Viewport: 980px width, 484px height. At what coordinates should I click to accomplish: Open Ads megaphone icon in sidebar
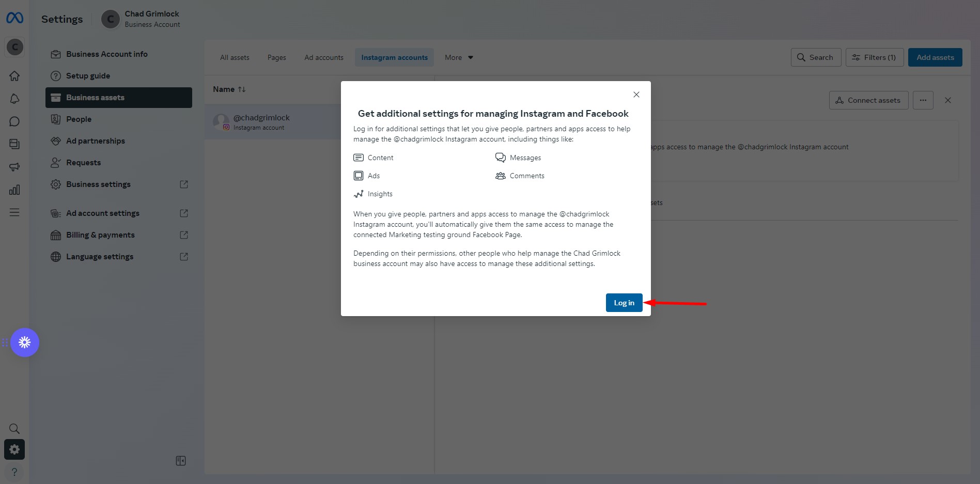(14, 167)
